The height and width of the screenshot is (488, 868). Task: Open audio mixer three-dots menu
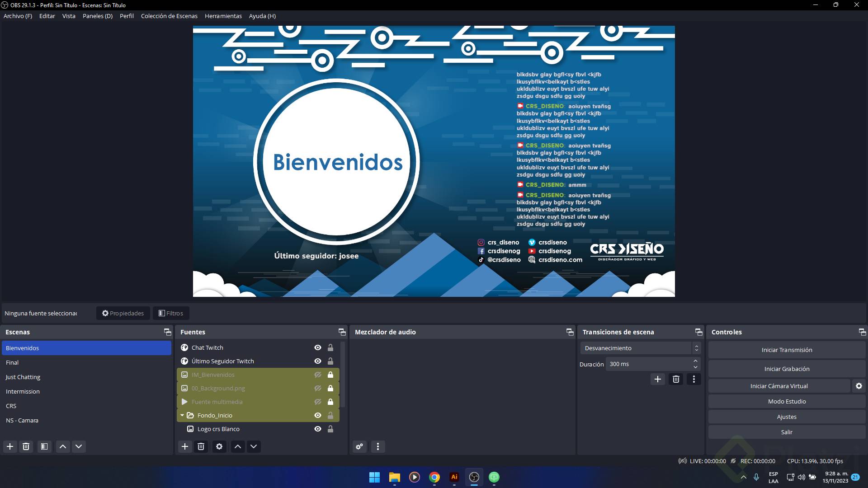tap(378, 446)
